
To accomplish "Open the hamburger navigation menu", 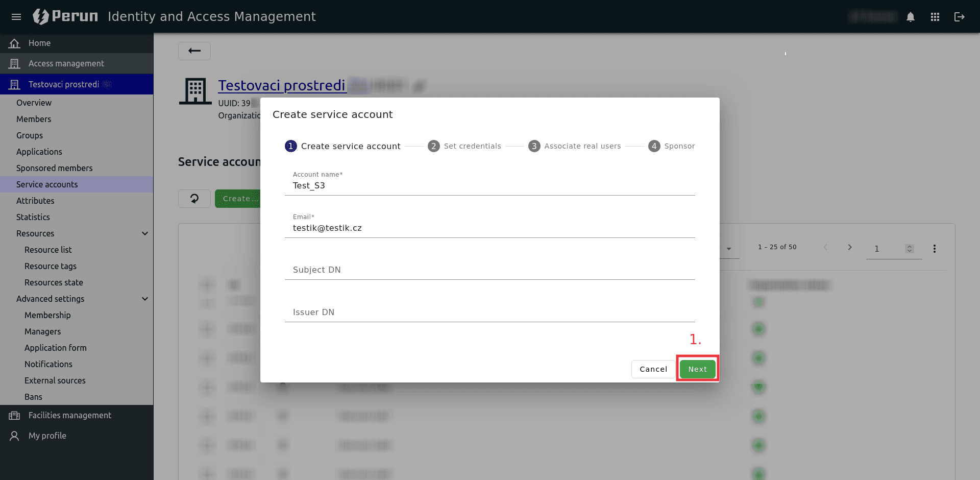I will pos(16,17).
